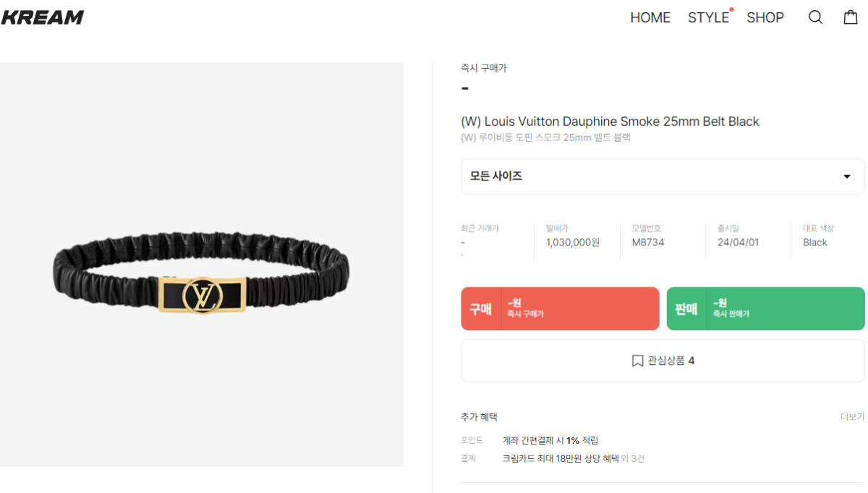Open the STYLE menu
Viewport: 868px width, 493px height.
point(708,17)
